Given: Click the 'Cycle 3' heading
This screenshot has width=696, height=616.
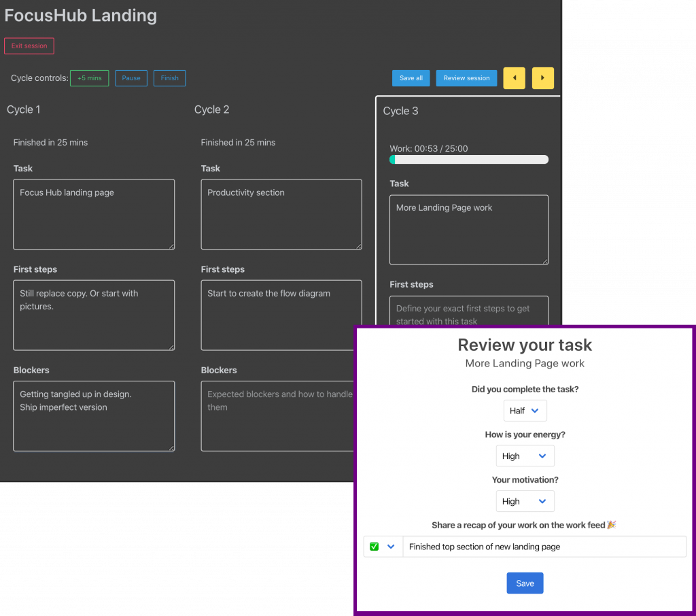Looking at the screenshot, I should [x=400, y=111].
